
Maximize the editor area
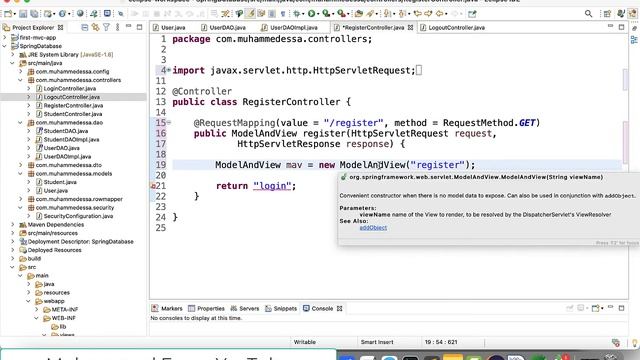pyautogui.click(x=621, y=27)
